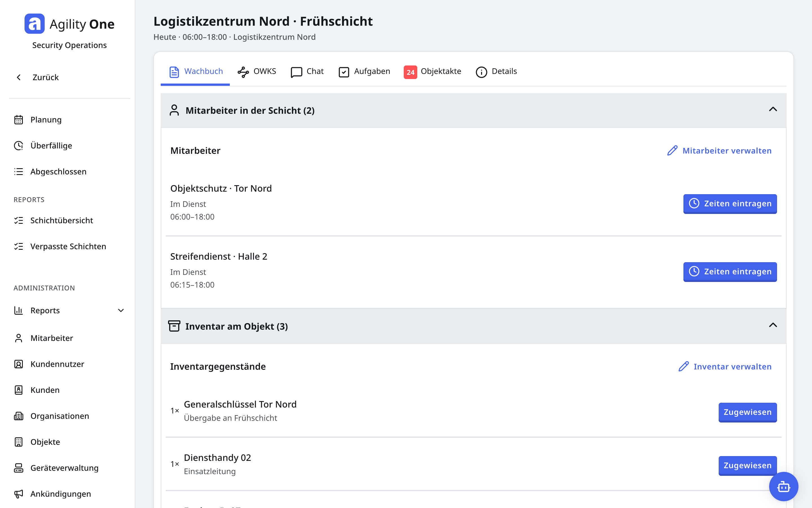This screenshot has width=812, height=508.
Task: Open the chatbot assistant floating button
Action: click(x=784, y=486)
